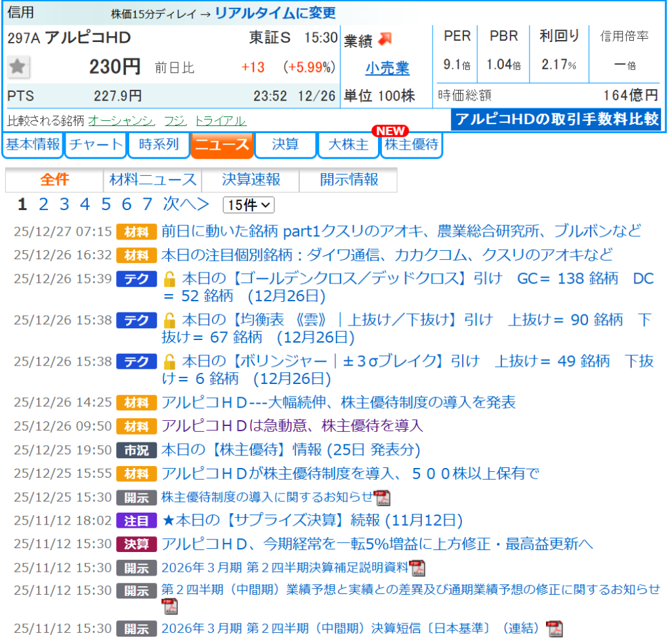The width and height of the screenshot is (672, 638).
Task: Click lock icon on ゴールデンクロス article
Action: pyautogui.click(x=169, y=279)
